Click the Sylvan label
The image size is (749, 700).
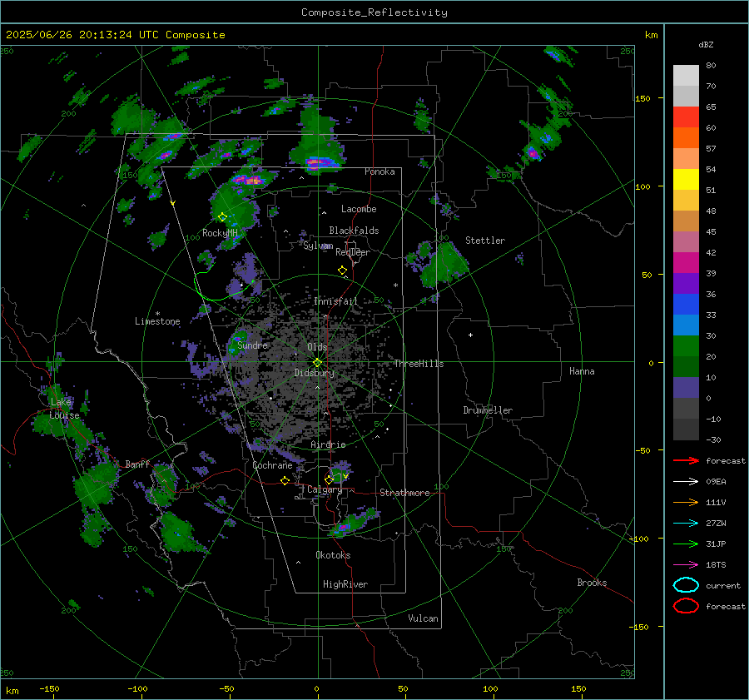coord(318,246)
